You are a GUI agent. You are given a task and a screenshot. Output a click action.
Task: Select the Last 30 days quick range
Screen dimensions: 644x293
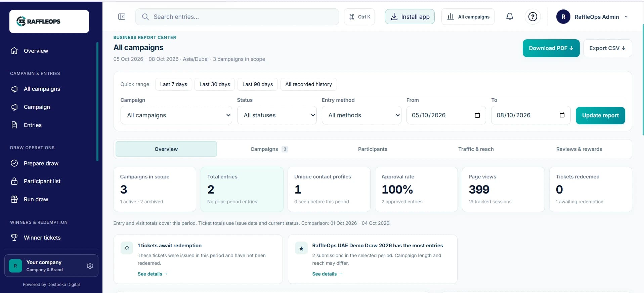215,84
